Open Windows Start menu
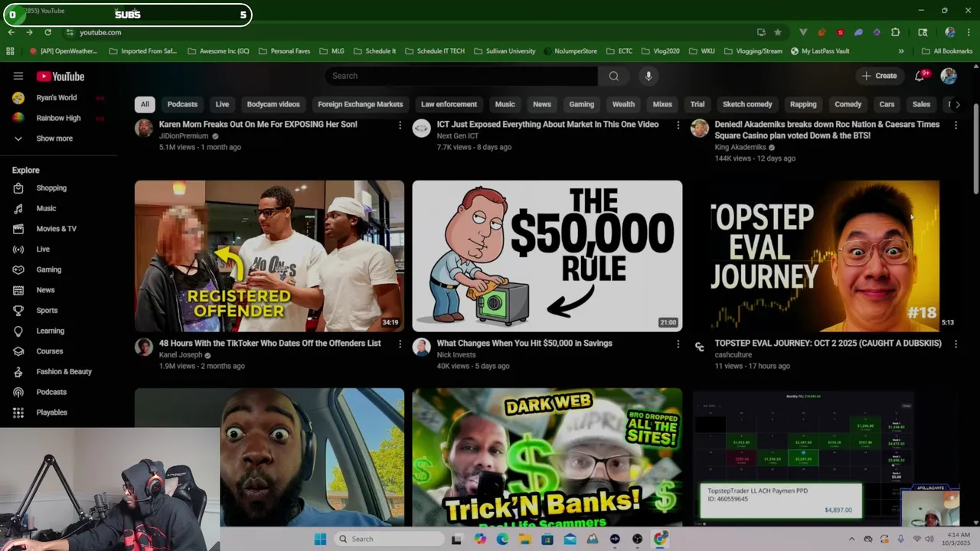Image resolution: width=980 pixels, height=551 pixels. pos(320,539)
